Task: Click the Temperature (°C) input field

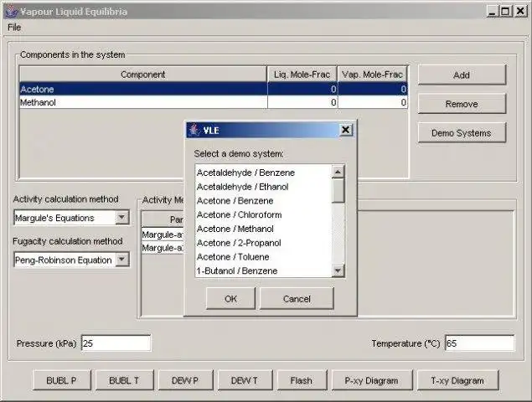Action: (479, 343)
